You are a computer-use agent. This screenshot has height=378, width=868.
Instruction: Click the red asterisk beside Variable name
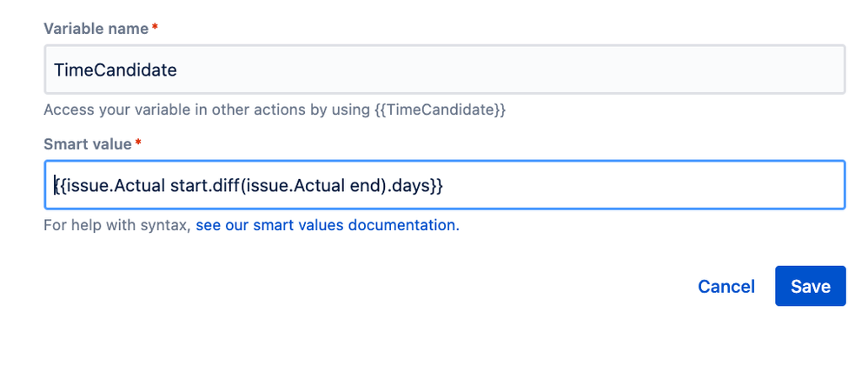click(x=156, y=29)
